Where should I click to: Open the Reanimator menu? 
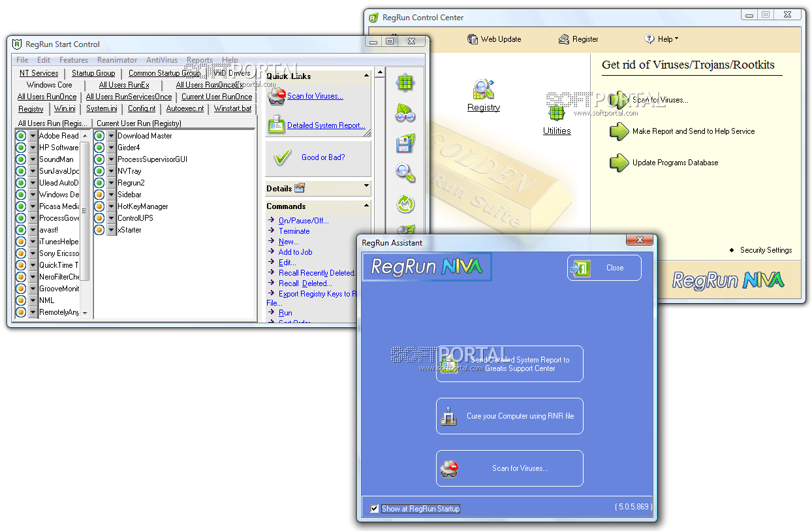(117, 60)
